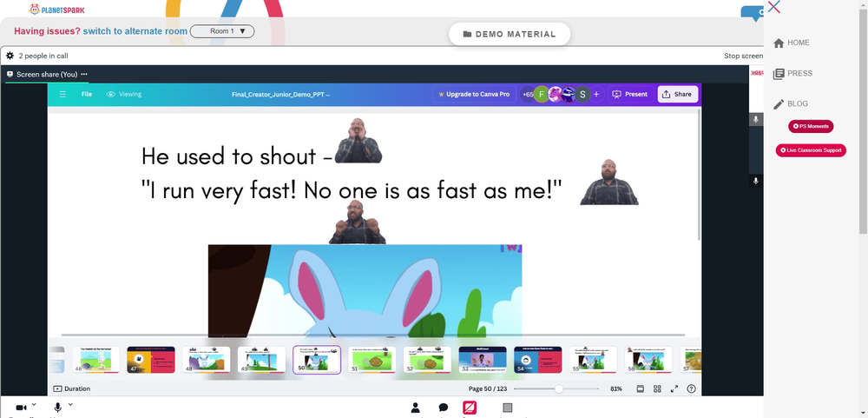Click the upper participant microphone icon
The height and width of the screenshot is (418, 868).
pos(756,119)
